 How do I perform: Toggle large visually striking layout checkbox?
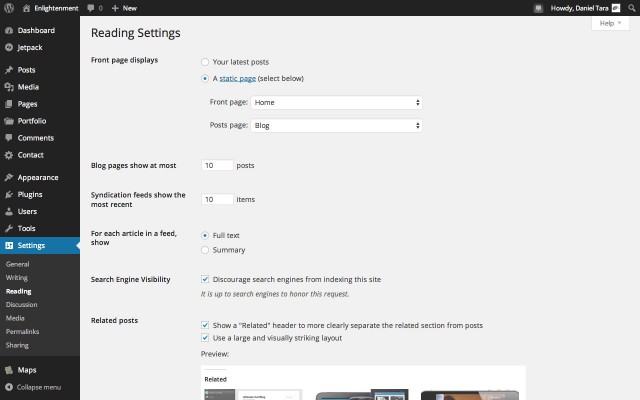click(x=205, y=338)
